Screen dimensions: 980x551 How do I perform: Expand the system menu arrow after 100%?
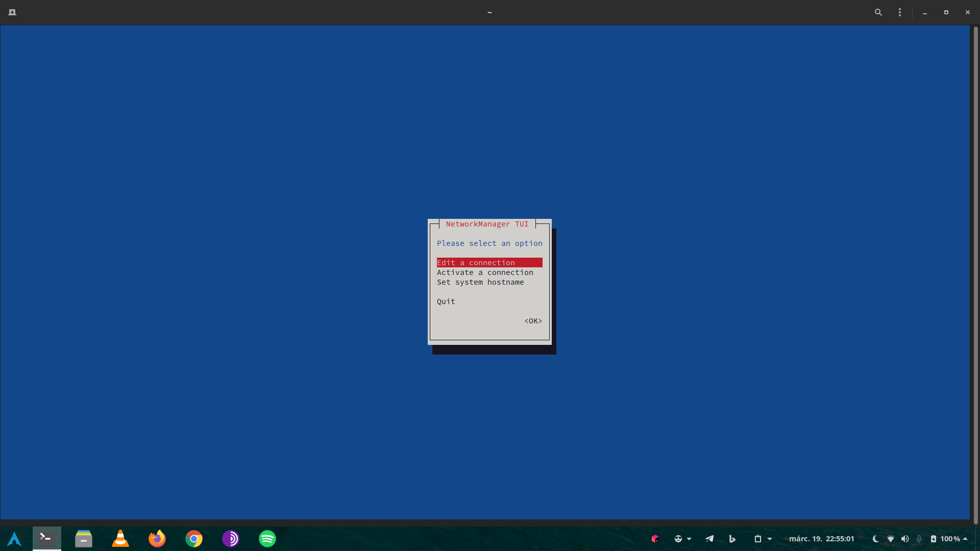(965, 539)
